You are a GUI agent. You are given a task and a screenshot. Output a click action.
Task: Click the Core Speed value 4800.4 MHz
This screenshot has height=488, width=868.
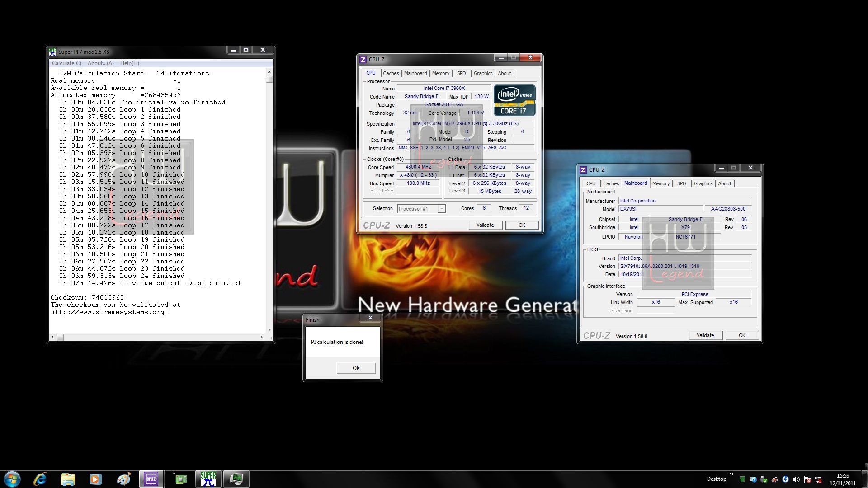[x=418, y=167]
